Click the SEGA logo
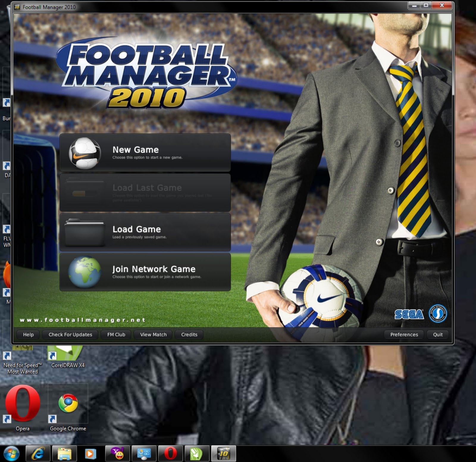This screenshot has height=462, width=476. (x=409, y=314)
